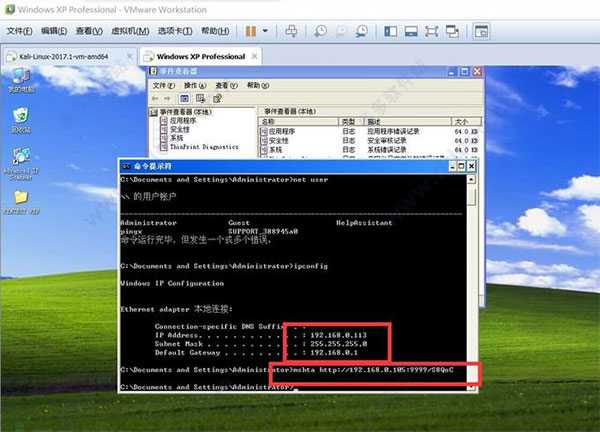
Task: Open Event Viewer's 查看(V) menu
Action: tap(226, 85)
